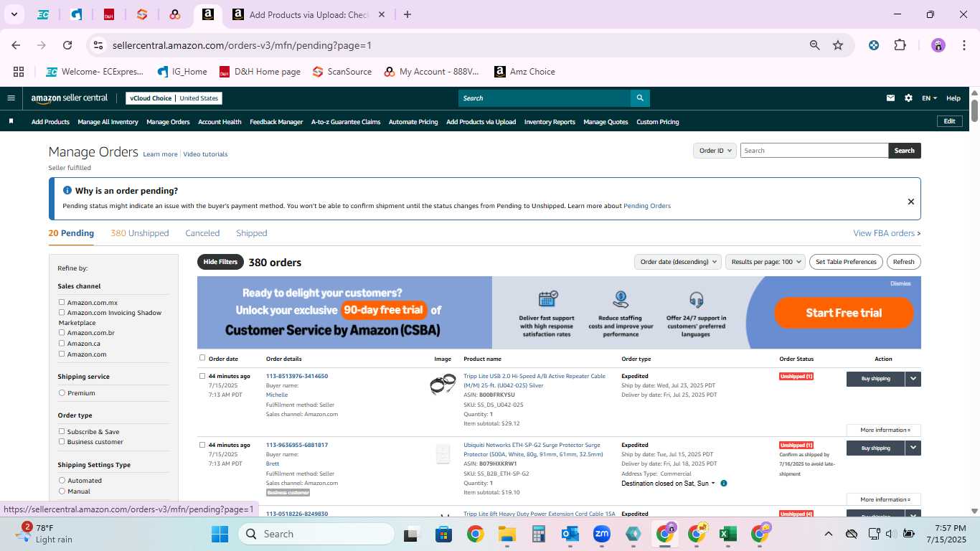
Task: Open the EN language dropdown
Action: pyautogui.click(x=929, y=98)
